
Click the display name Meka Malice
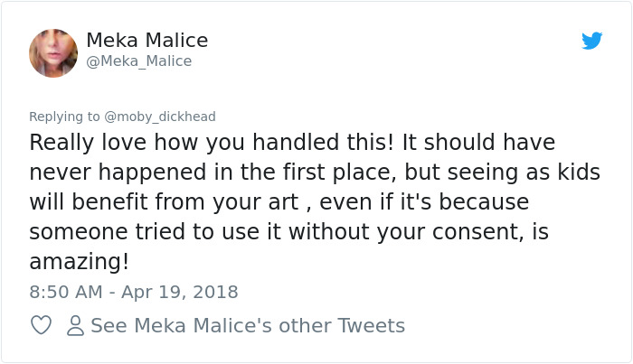pyautogui.click(x=146, y=41)
